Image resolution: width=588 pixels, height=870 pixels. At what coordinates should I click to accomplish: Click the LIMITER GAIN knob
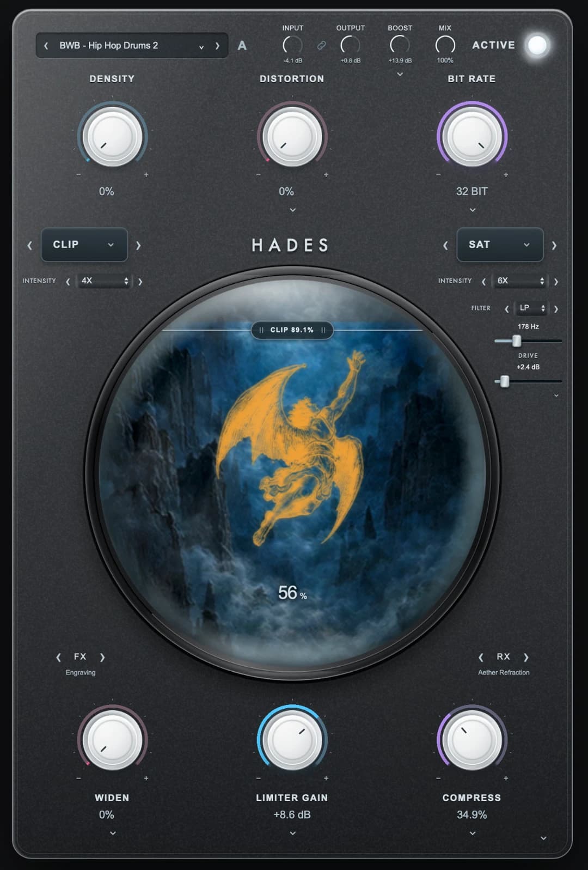tap(292, 740)
